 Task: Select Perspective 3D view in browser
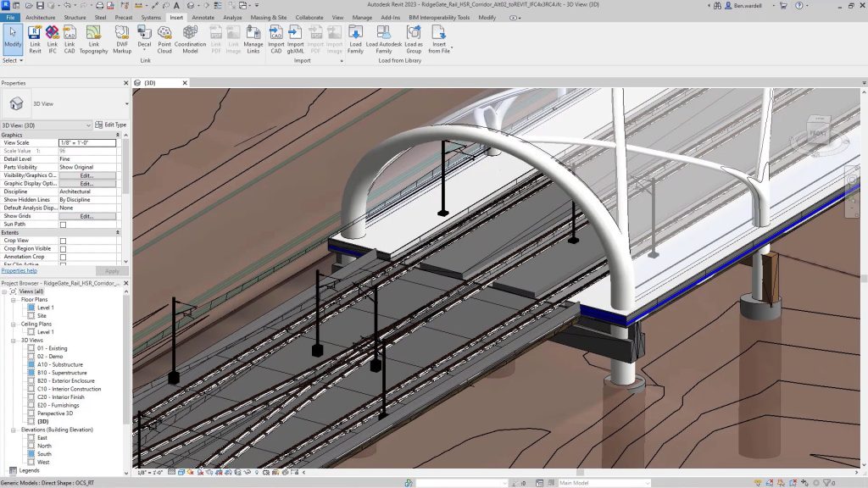pos(55,413)
